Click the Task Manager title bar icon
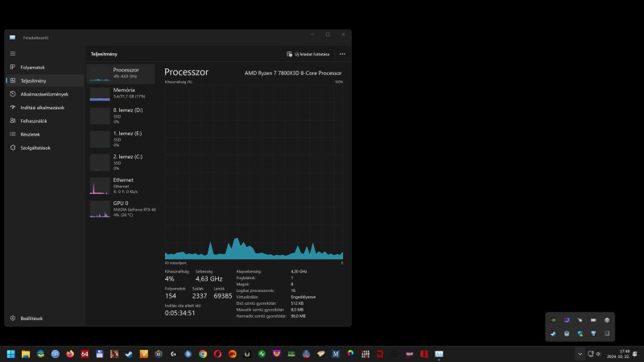Screen dimensions: 644x362 point(13,37)
